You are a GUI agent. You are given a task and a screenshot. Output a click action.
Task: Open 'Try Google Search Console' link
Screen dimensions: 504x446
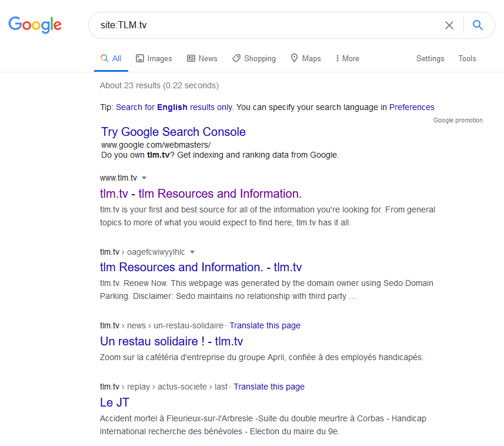coord(173,132)
